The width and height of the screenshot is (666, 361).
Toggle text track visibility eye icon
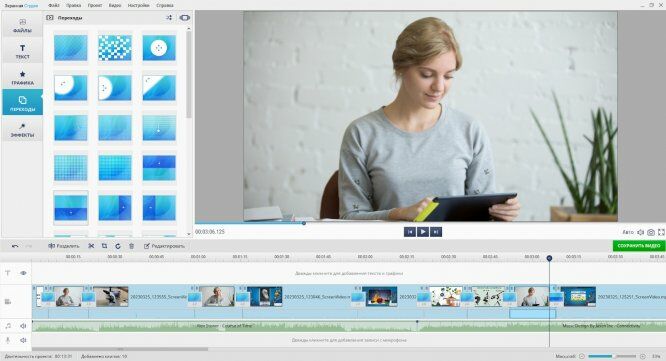[23, 273]
